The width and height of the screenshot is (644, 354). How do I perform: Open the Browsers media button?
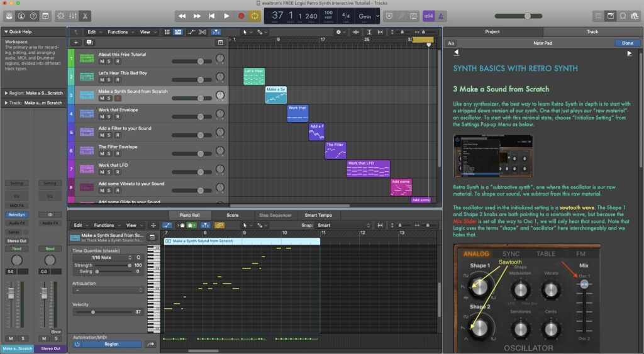click(635, 16)
